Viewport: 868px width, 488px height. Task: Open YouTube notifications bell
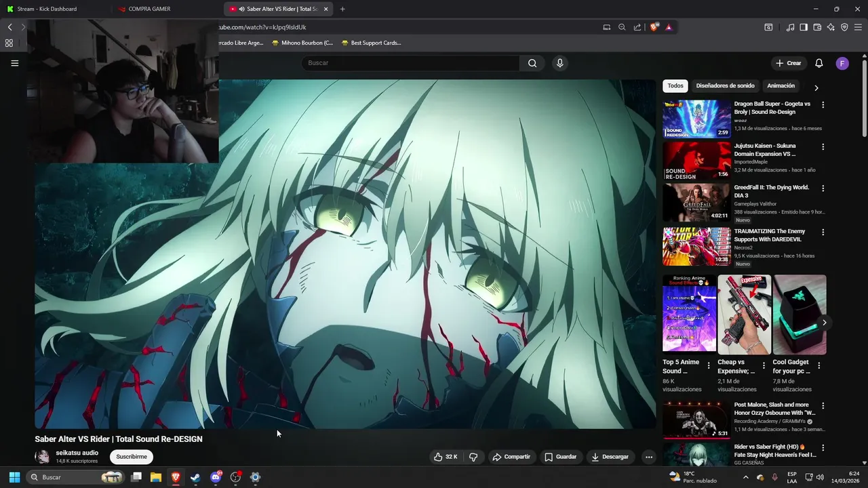[819, 63]
